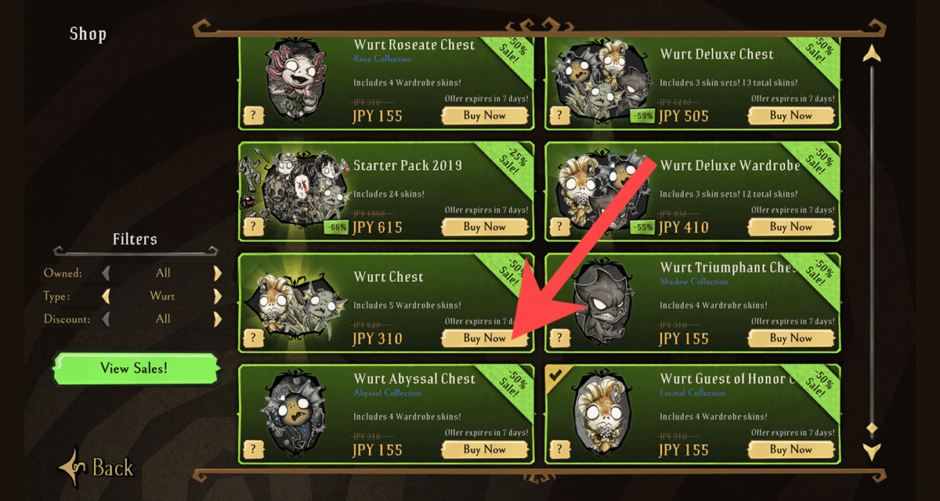940x501 pixels.
Task: Cycle Type filter to the next option
Action: click(218, 296)
